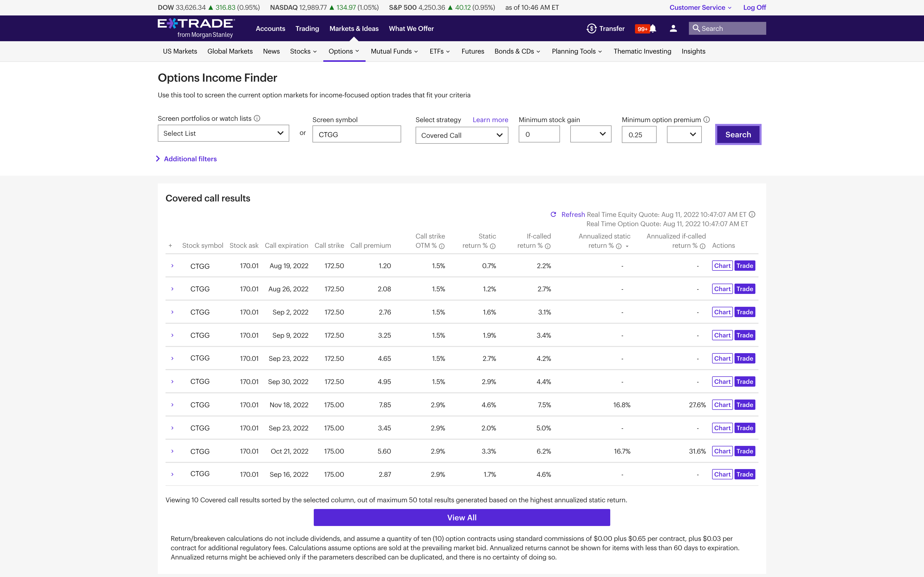Click the Trade button for Nov 18 2022 row
924x577 pixels.
(744, 404)
